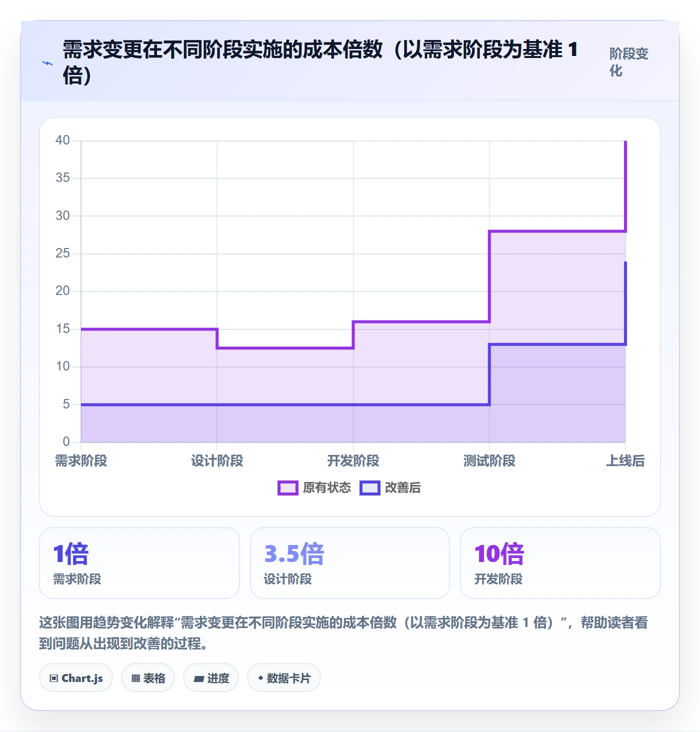The width and height of the screenshot is (700, 732).
Task: Click the 设计阶段 x-axis label
Action: [x=217, y=461]
